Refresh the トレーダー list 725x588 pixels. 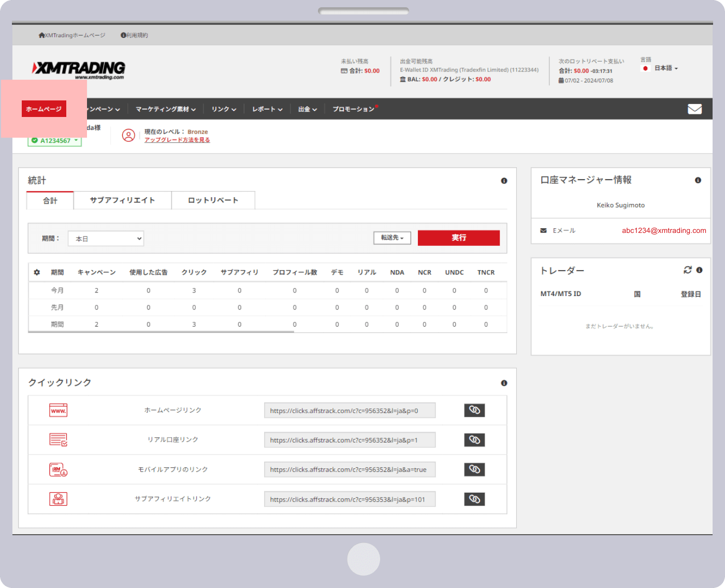(x=688, y=270)
